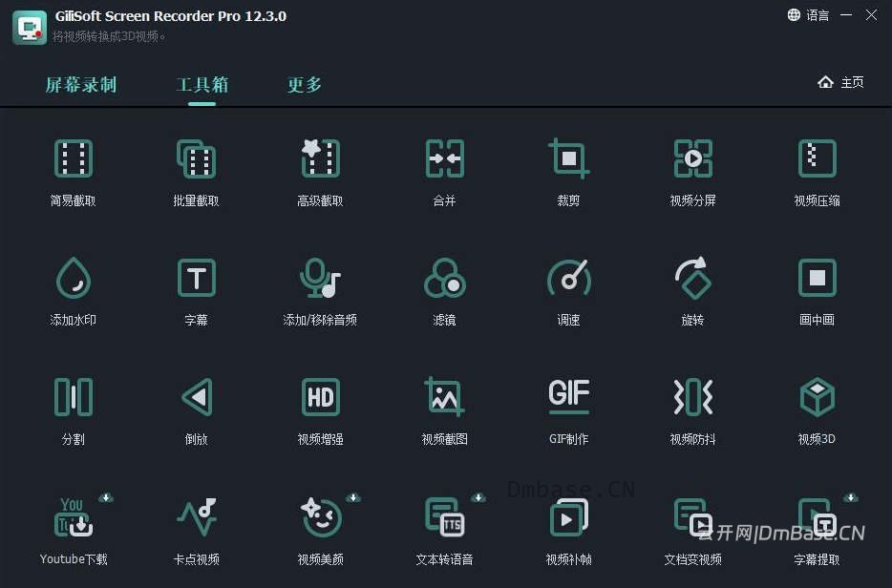Switch to the 屏幕录制 tab
This screenshot has height=588, width=892.
coord(81,85)
